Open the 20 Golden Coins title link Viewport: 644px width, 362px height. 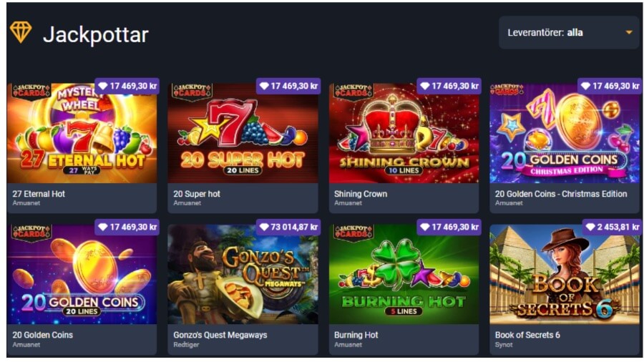click(43, 335)
